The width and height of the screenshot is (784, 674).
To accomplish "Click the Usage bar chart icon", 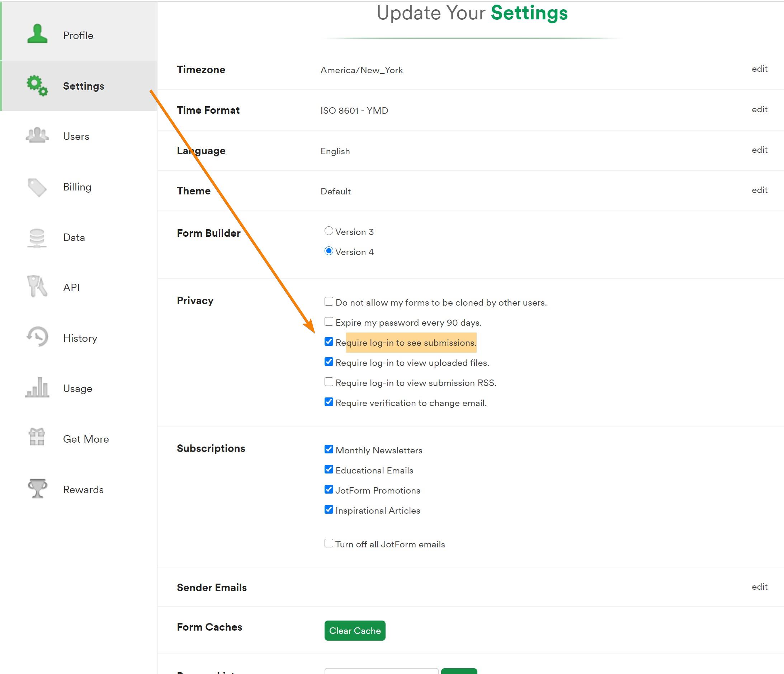I will click(x=37, y=387).
